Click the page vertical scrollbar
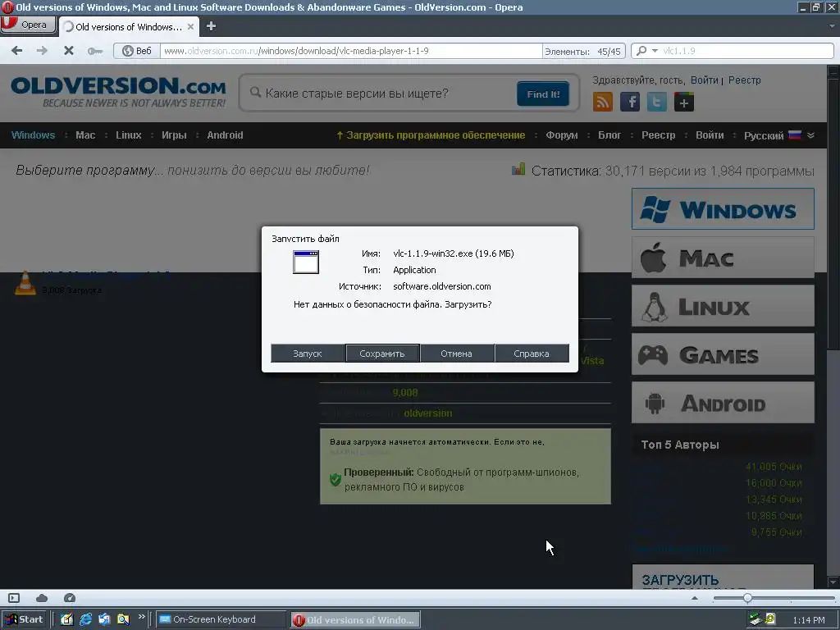Viewport: 840px width, 630px height. (833, 326)
